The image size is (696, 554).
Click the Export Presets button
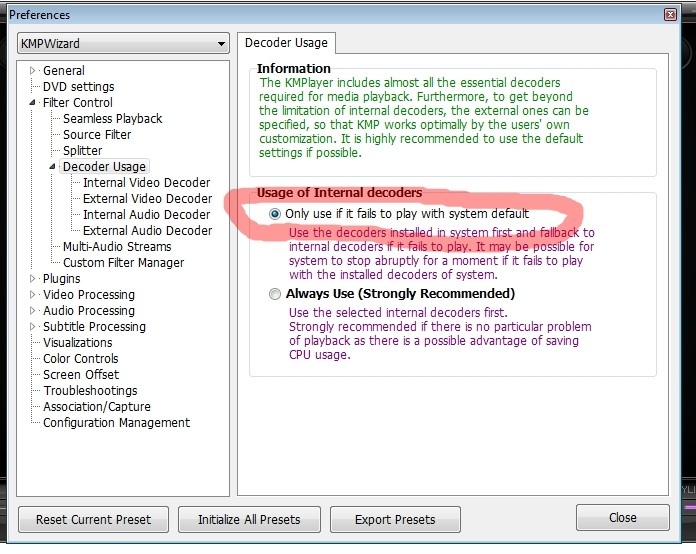point(395,519)
